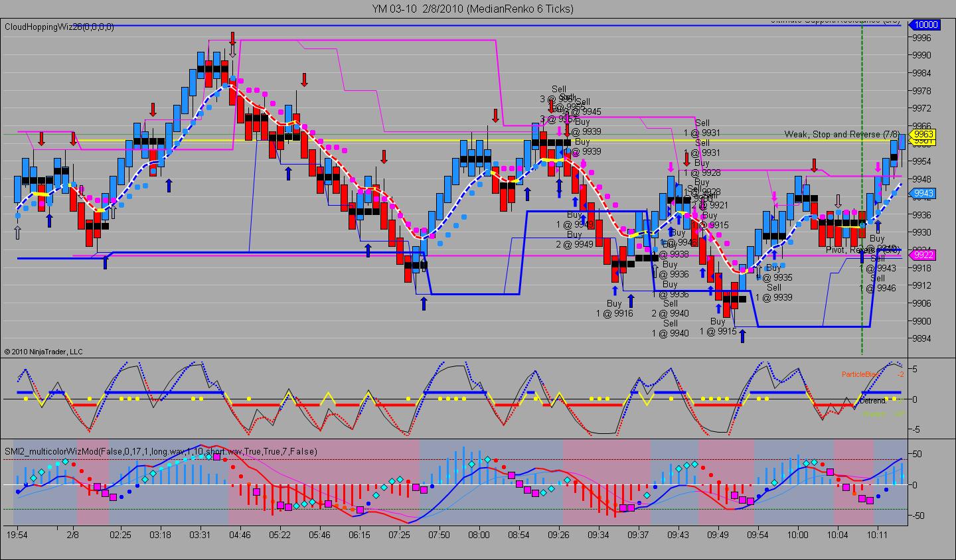956x560 pixels.
Task: Click the 9996 price axis label
Action: tap(921, 38)
